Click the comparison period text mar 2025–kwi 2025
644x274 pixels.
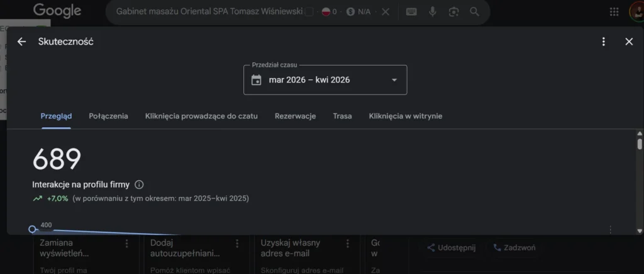(213, 198)
